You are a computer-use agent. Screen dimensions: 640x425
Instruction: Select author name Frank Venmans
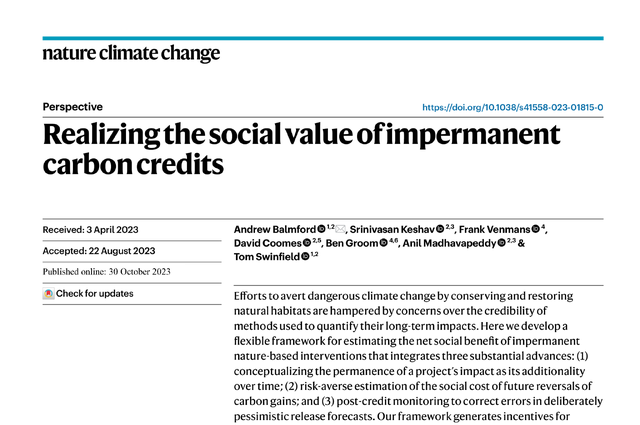[x=495, y=229]
